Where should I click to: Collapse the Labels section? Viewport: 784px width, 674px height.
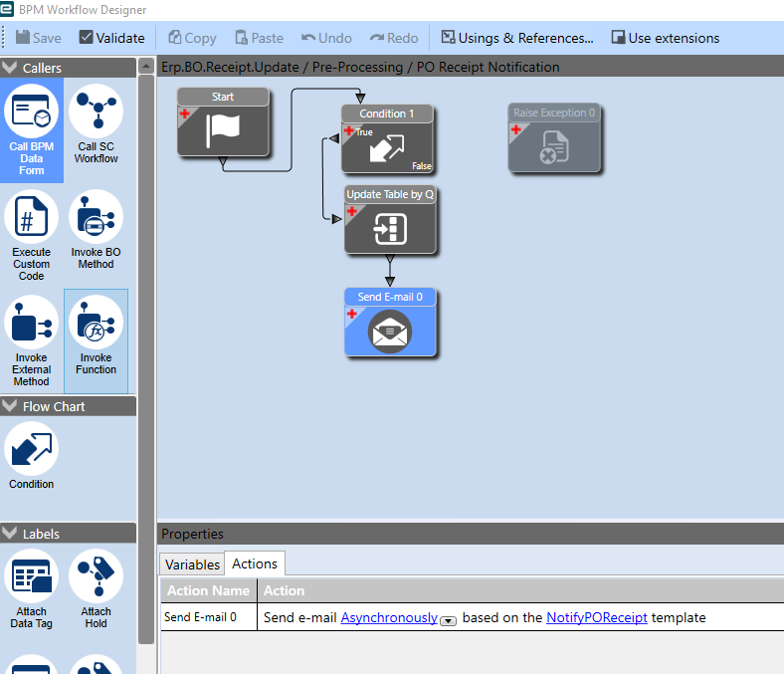coord(10,534)
